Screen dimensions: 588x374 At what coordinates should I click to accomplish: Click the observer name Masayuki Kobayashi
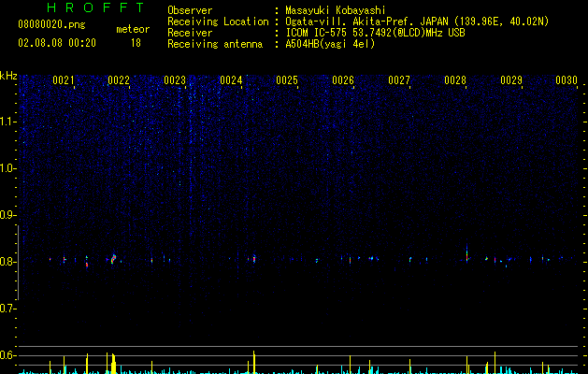[336, 10]
